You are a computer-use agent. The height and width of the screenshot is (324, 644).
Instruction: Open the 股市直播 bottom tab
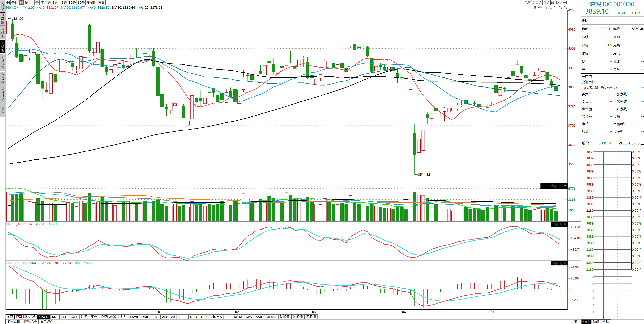[x=14, y=322]
